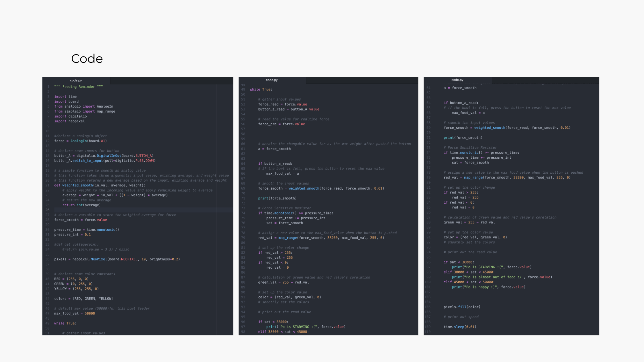Click the 'Code' slide heading
Image resolution: width=644 pixels, height=362 pixels.
[x=87, y=59]
